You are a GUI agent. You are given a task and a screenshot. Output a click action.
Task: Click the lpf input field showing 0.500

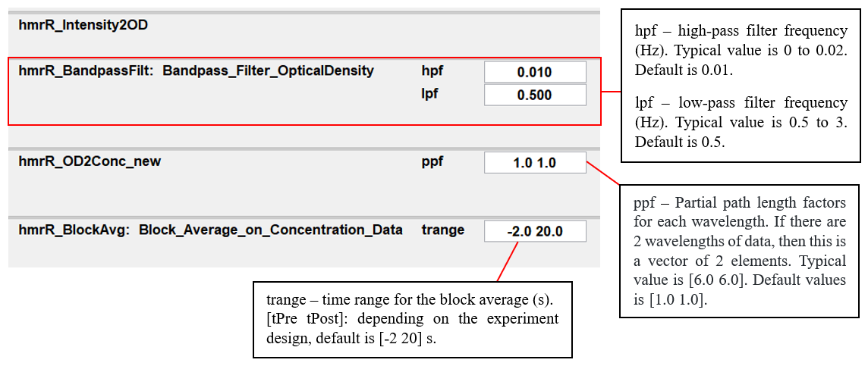(535, 95)
